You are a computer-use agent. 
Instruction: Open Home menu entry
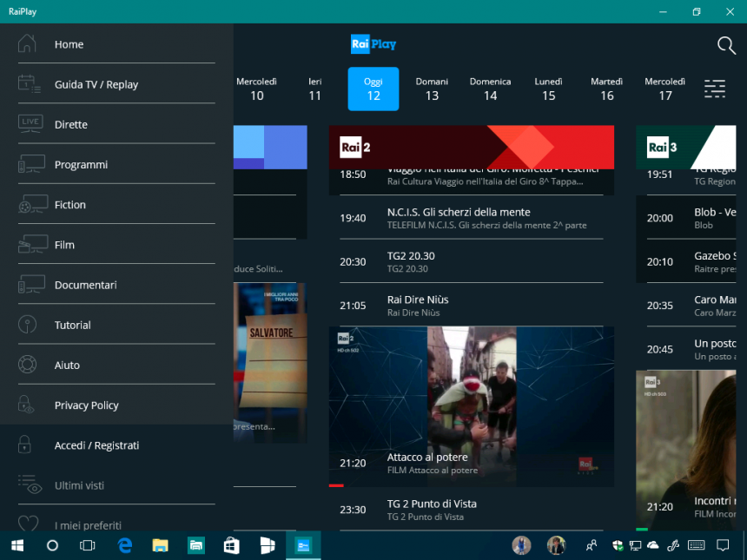[x=116, y=44]
